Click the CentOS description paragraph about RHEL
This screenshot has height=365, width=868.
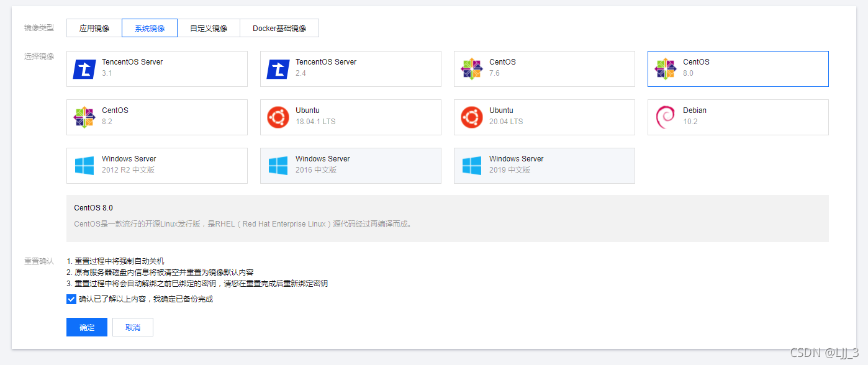[243, 224]
